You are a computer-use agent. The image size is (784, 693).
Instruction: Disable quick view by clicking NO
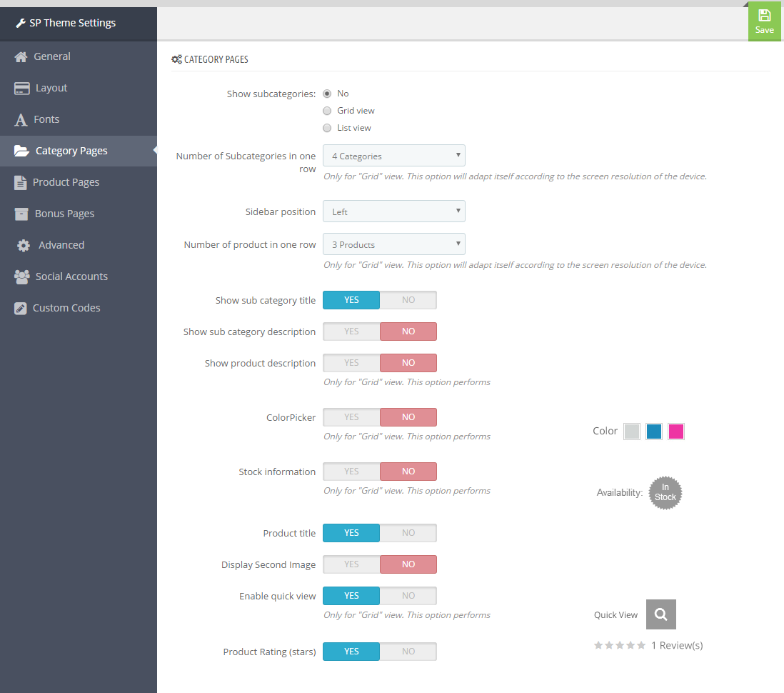point(408,596)
